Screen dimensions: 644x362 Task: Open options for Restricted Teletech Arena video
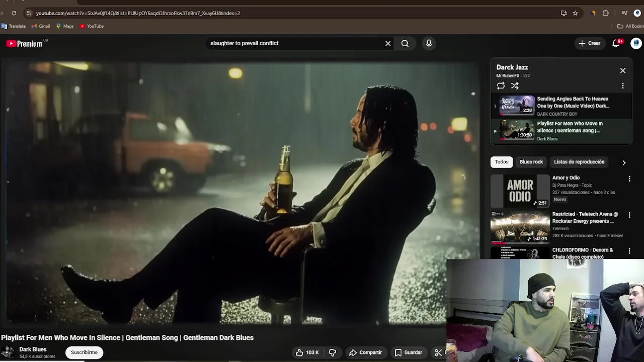tap(629, 215)
